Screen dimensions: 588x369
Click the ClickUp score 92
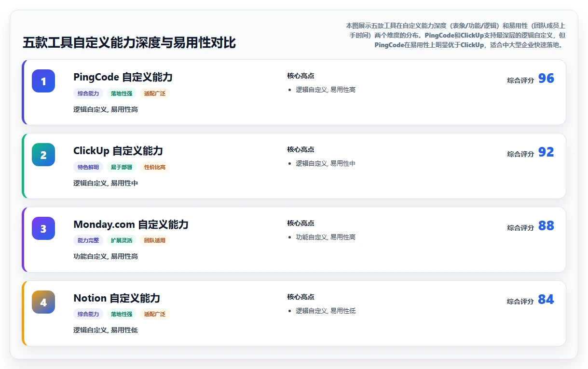click(546, 152)
